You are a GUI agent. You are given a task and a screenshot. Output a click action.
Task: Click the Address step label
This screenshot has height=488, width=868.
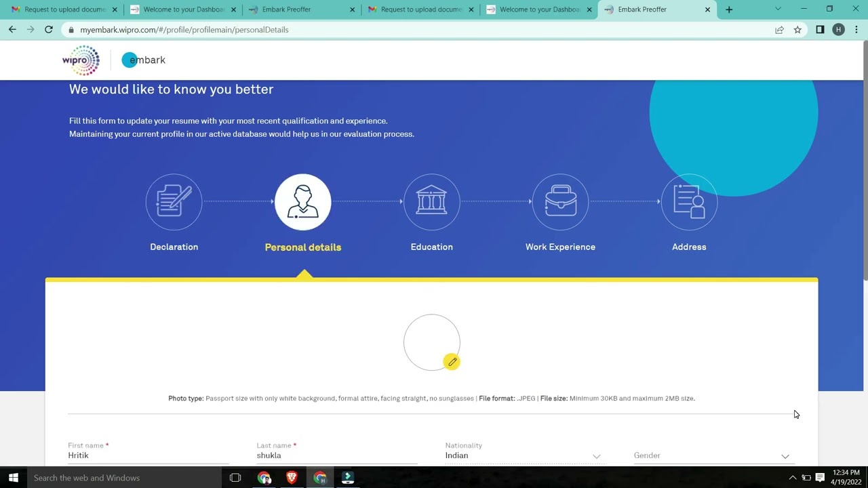coord(689,247)
